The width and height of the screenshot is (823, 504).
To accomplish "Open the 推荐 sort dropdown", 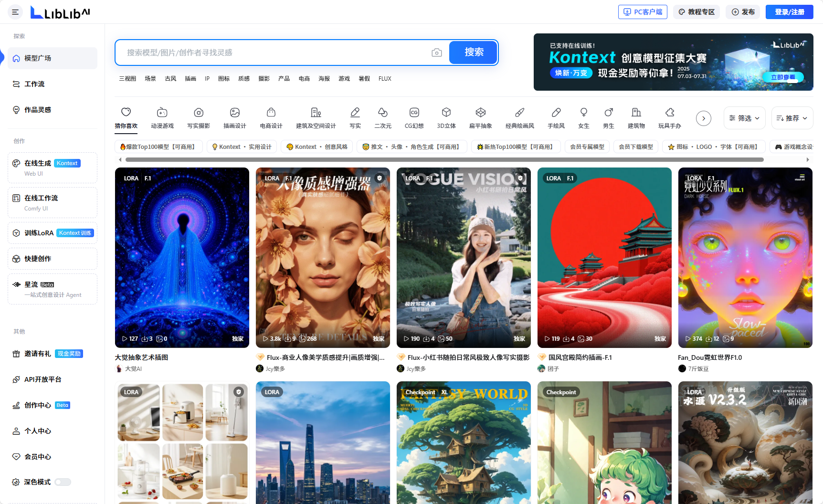I will [x=792, y=118].
